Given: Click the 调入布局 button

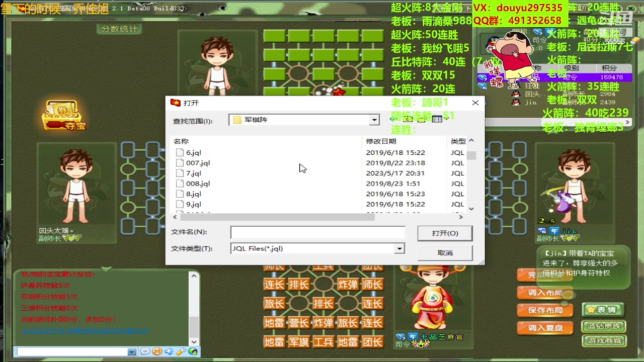Looking at the screenshot, I should point(545,293).
